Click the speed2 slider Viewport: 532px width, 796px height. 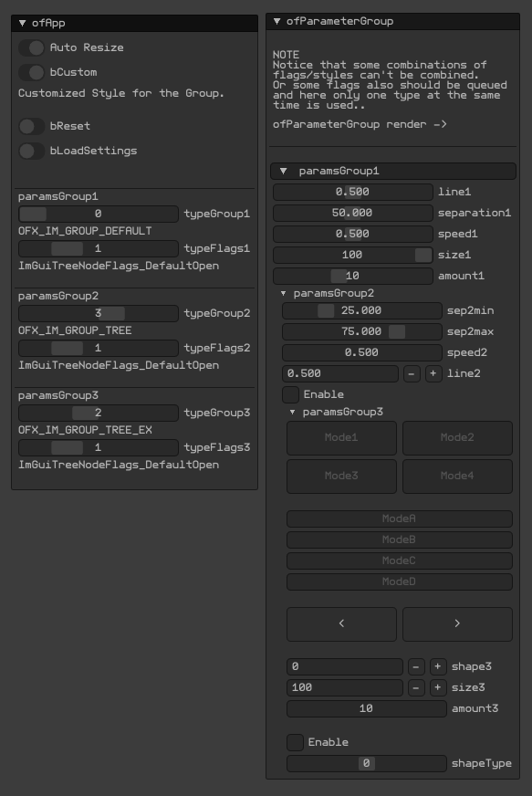coord(362,352)
